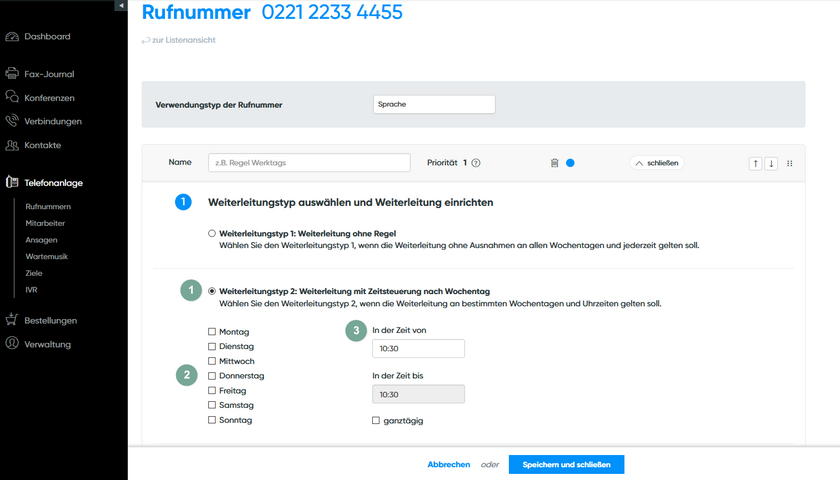Click the drag handle dots icon
840x480 pixels.
click(790, 163)
